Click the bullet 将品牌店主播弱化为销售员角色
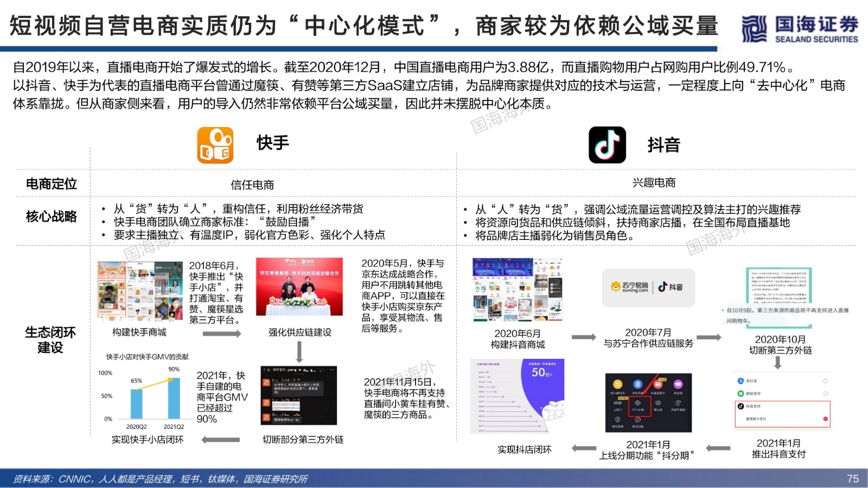The height and width of the screenshot is (488, 868). point(555,236)
